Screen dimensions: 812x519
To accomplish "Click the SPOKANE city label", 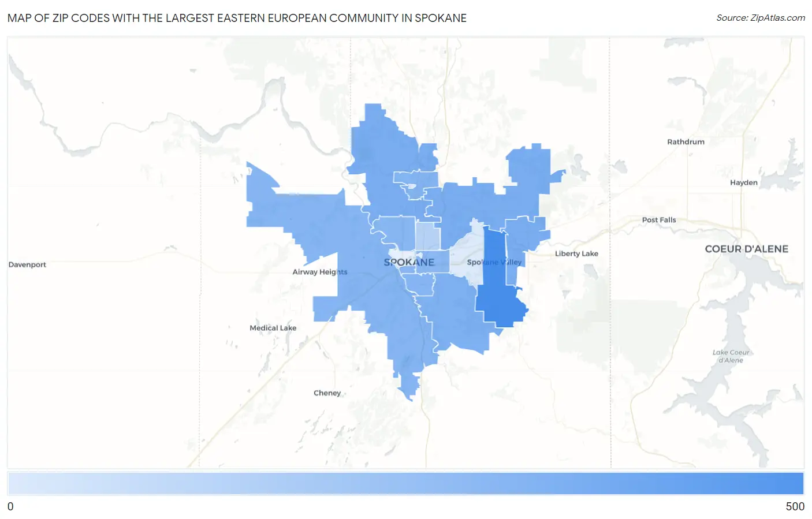I will [x=409, y=262].
